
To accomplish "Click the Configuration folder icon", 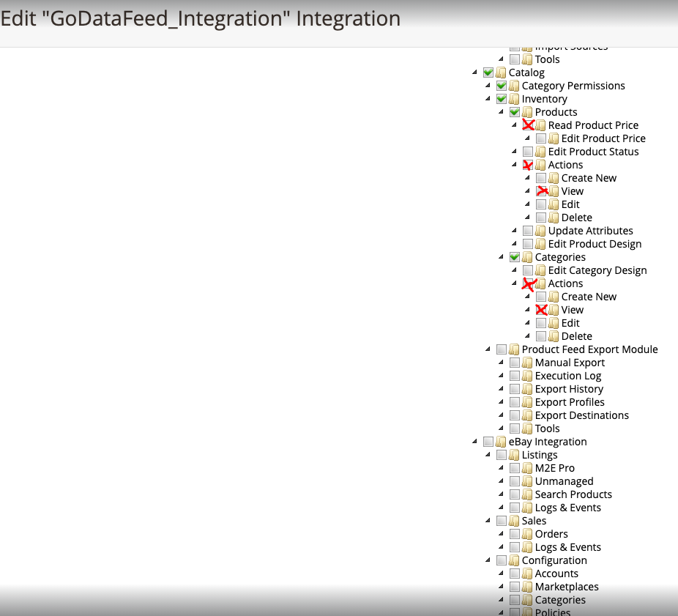I will (514, 560).
